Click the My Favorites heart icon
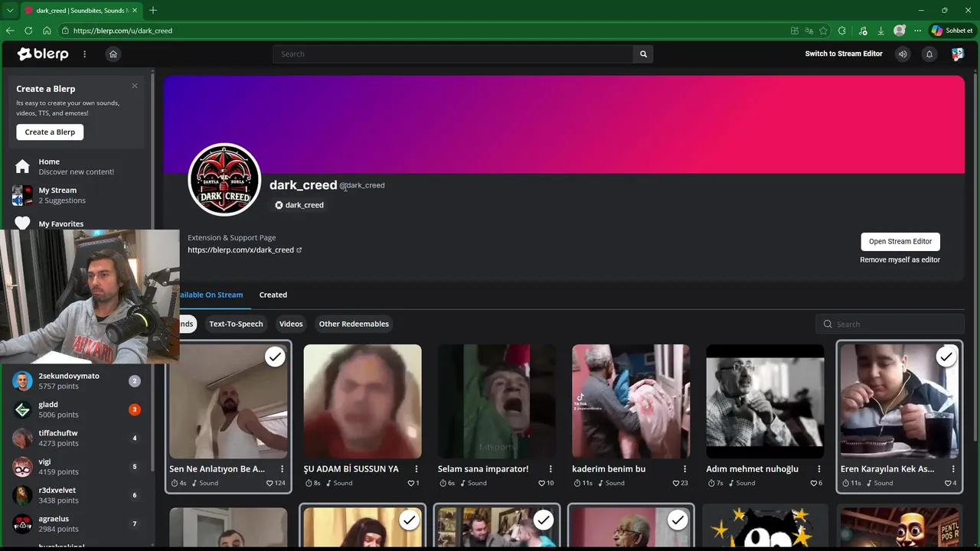This screenshot has height=551, width=980. [22, 223]
